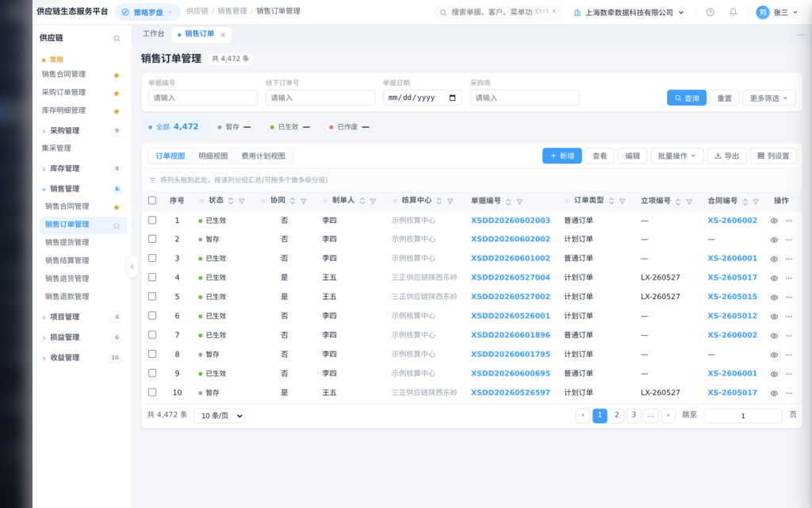The image size is (812, 508).
Task: Filter by the 暂存 status tab
Action: pos(234,127)
